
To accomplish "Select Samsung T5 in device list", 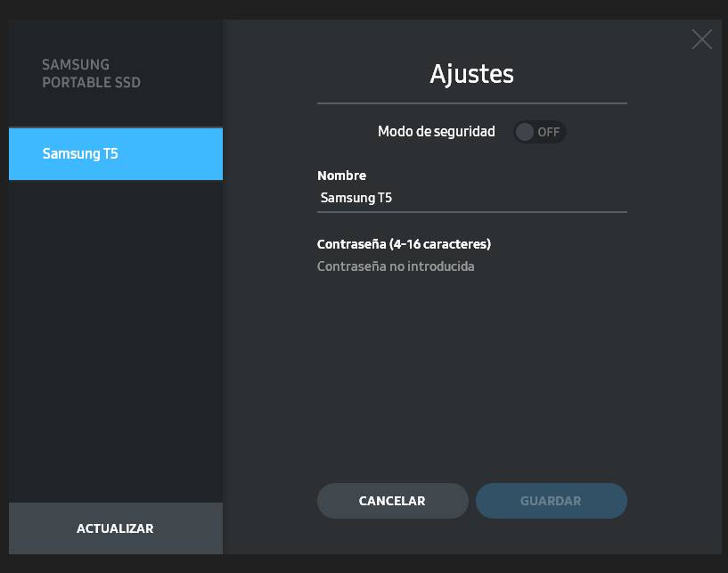I will [x=116, y=153].
